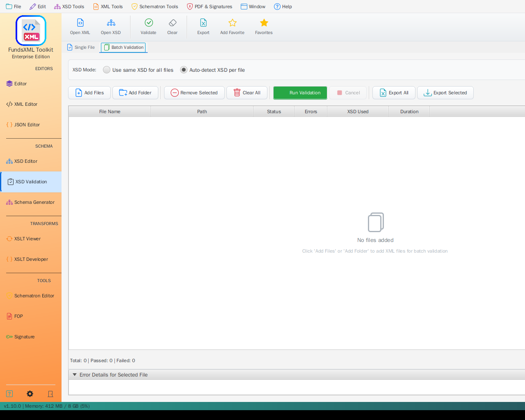Click the Export Selected button

[445, 93]
